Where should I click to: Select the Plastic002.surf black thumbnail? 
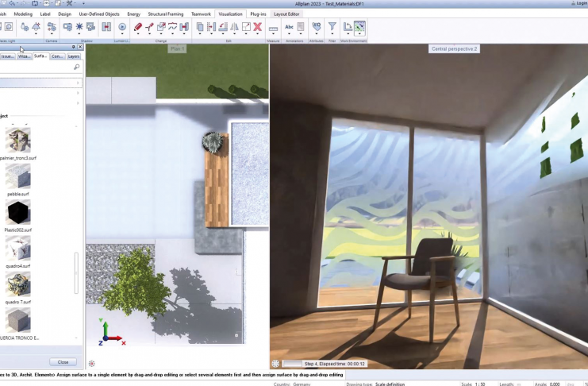[18, 213]
